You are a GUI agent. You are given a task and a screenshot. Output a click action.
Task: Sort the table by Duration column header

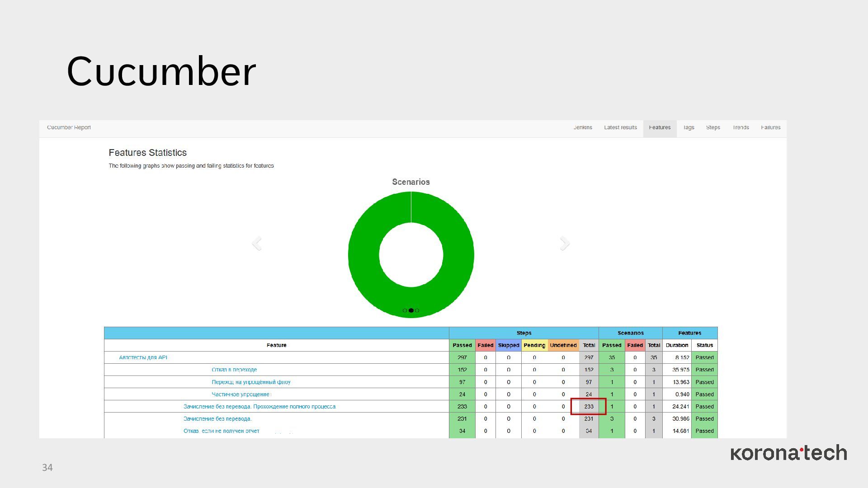pos(677,345)
